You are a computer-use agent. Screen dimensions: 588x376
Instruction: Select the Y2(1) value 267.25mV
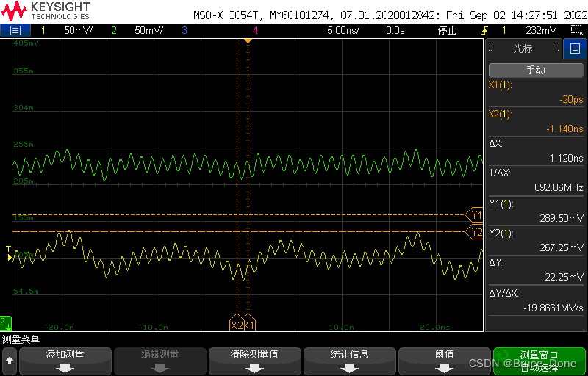(x=561, y=247)
